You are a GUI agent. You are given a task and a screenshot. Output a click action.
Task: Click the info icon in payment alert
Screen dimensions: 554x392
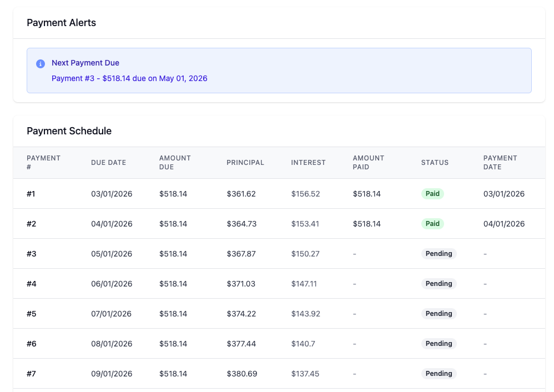[x=40, y=64]
